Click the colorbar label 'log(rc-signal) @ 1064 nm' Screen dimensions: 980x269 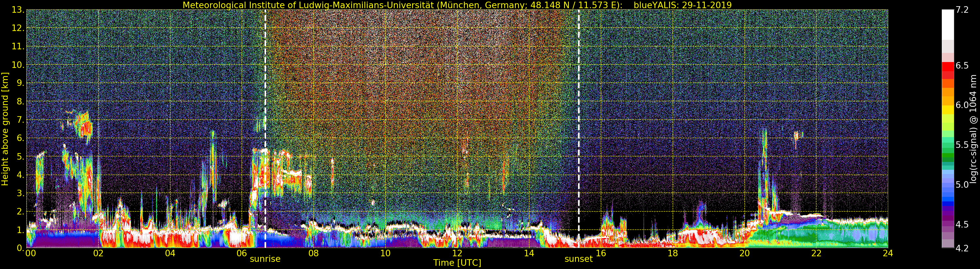pyautogui.click(x=973, y=129)
